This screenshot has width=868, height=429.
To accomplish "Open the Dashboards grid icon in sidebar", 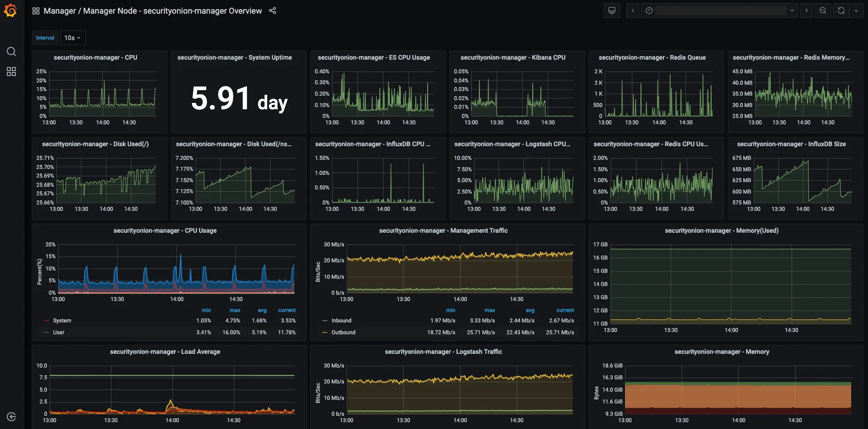I will (11, 71).
